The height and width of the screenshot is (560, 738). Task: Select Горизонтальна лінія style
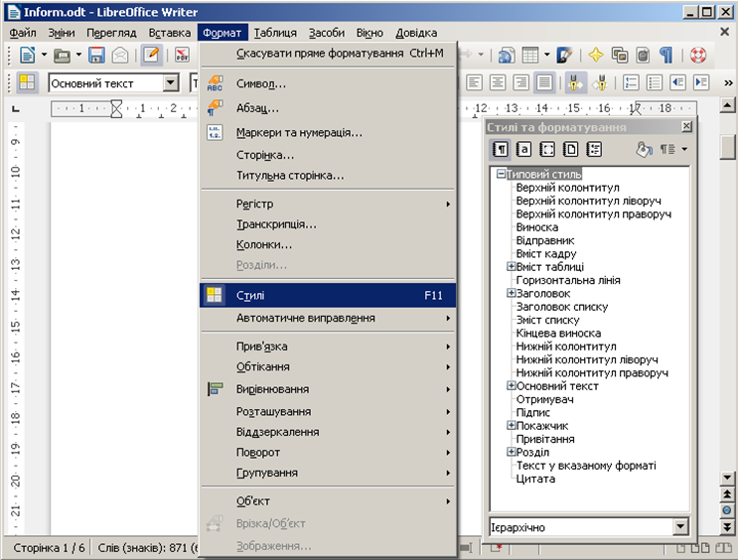pyautogui.click(x=568, y=280)
